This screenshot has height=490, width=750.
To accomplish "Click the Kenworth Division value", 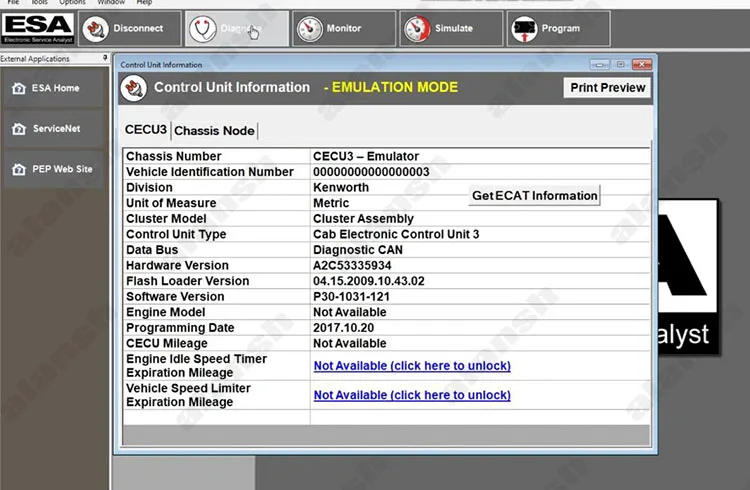I will click(341, 188).
